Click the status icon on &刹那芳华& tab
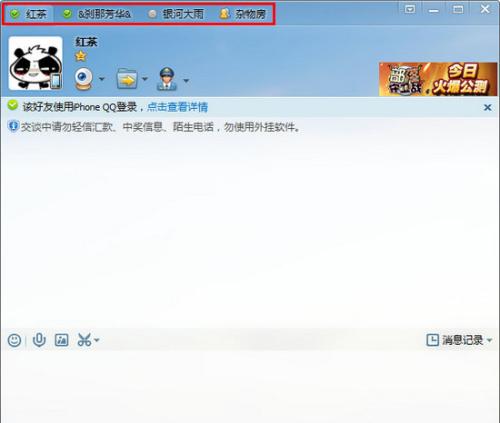This screenshot has height=423, width=500. (67, 14)
